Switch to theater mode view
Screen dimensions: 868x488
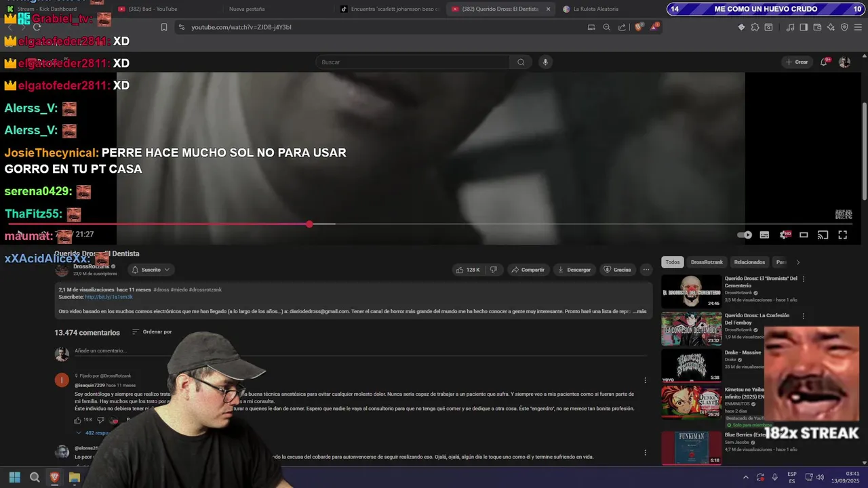804,235
